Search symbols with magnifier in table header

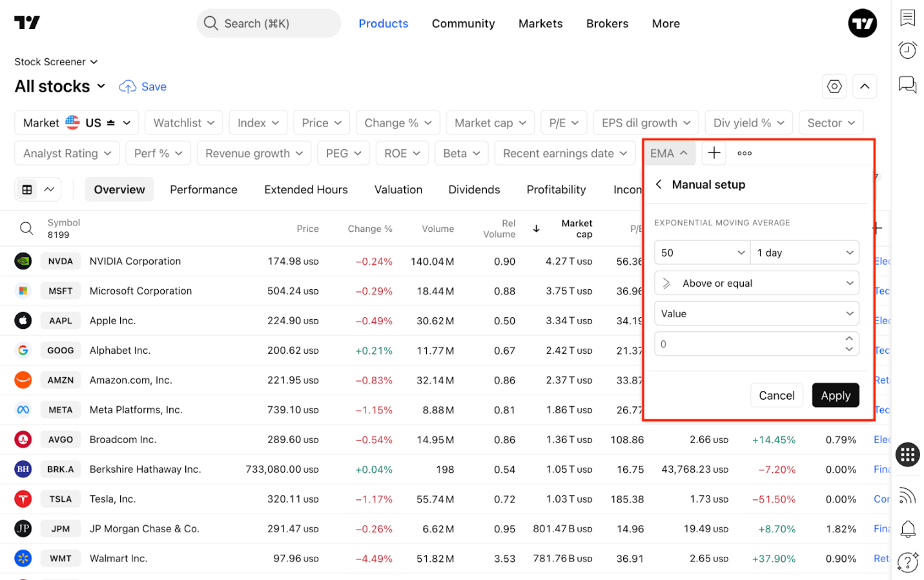tap(26, 228)
